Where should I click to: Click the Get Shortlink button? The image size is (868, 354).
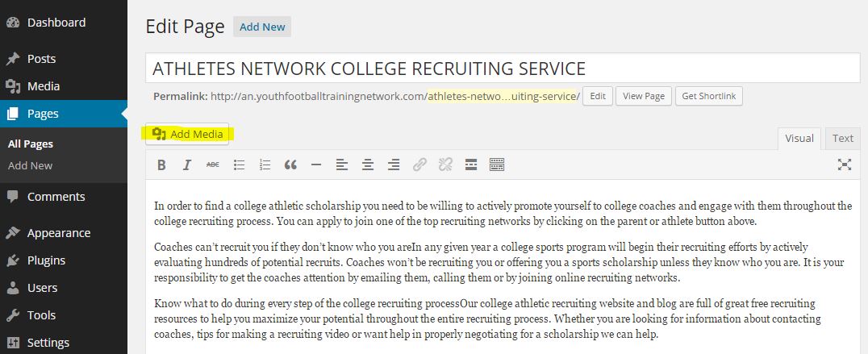[708, 96]
